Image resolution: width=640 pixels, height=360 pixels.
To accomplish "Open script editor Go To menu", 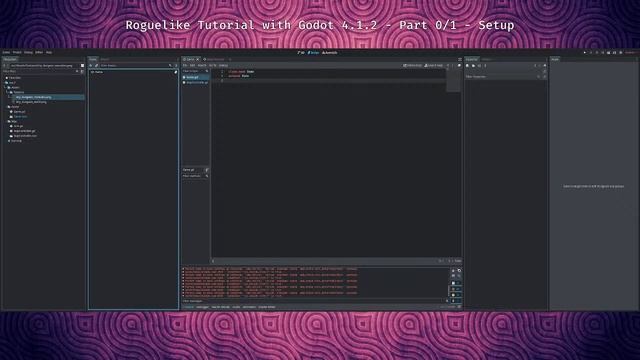I will click(212, 65).
